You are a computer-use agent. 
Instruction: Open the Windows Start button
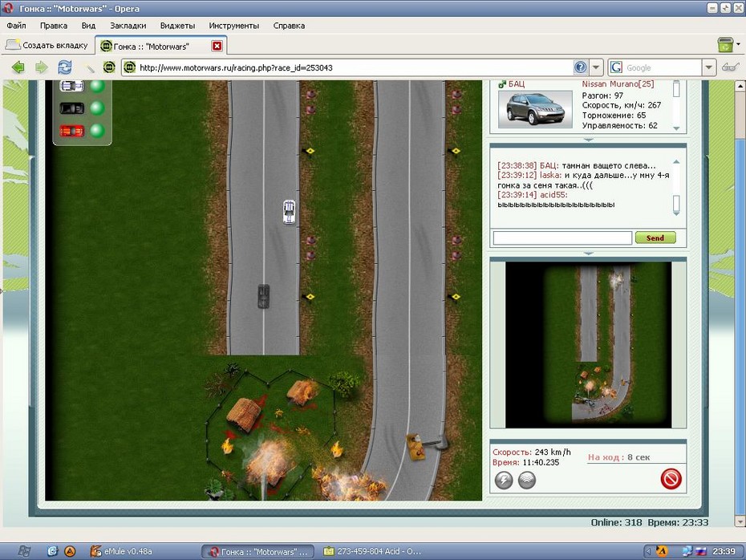(x=24, y=551)
